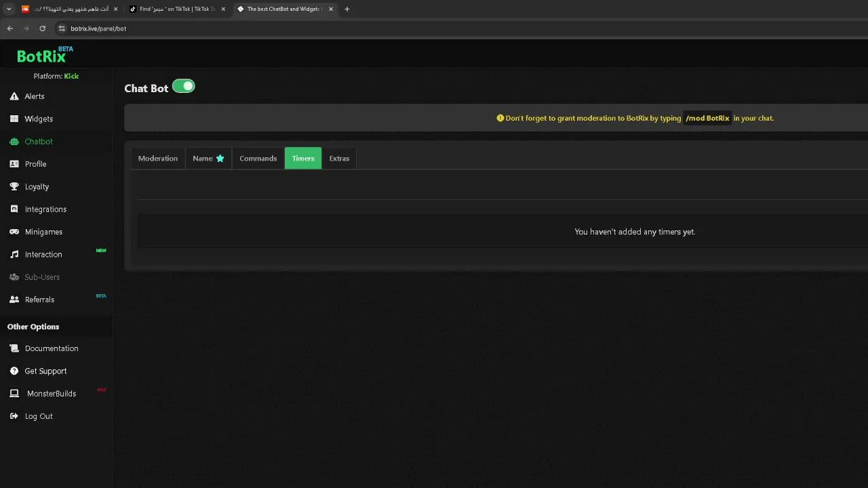The width and height of the screenshot is (868, 488).
Task: Click the warning icon in moderation notice
Action: 500,118
